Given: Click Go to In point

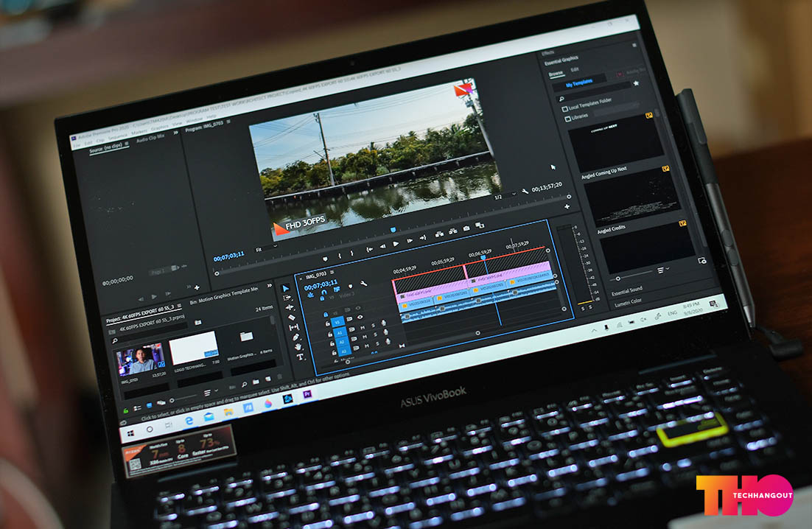Looking at the screenshot, I should (368, 250).
